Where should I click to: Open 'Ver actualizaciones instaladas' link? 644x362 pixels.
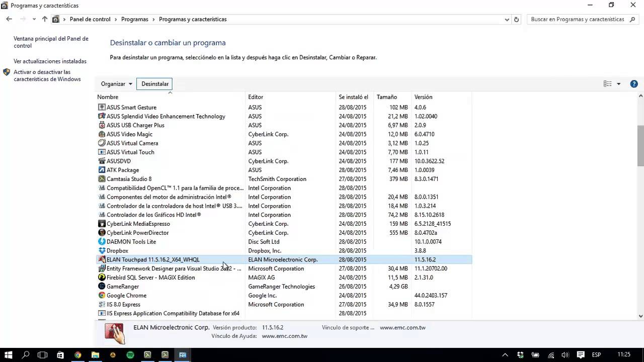pos(50,61)
